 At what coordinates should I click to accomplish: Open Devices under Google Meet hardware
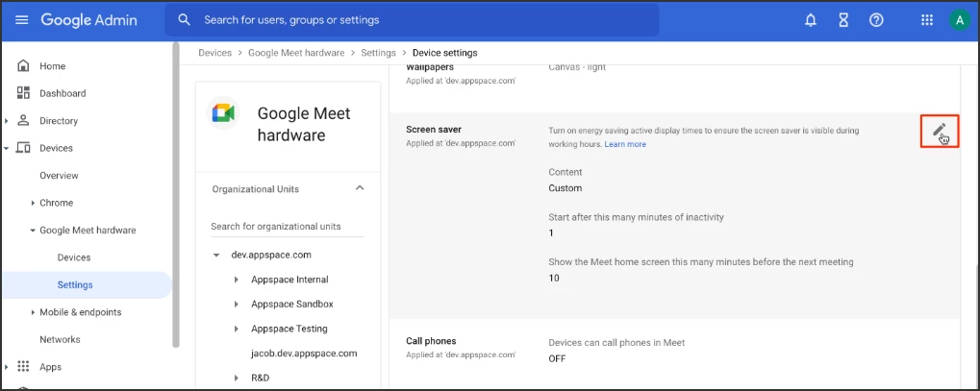[74, 257]
